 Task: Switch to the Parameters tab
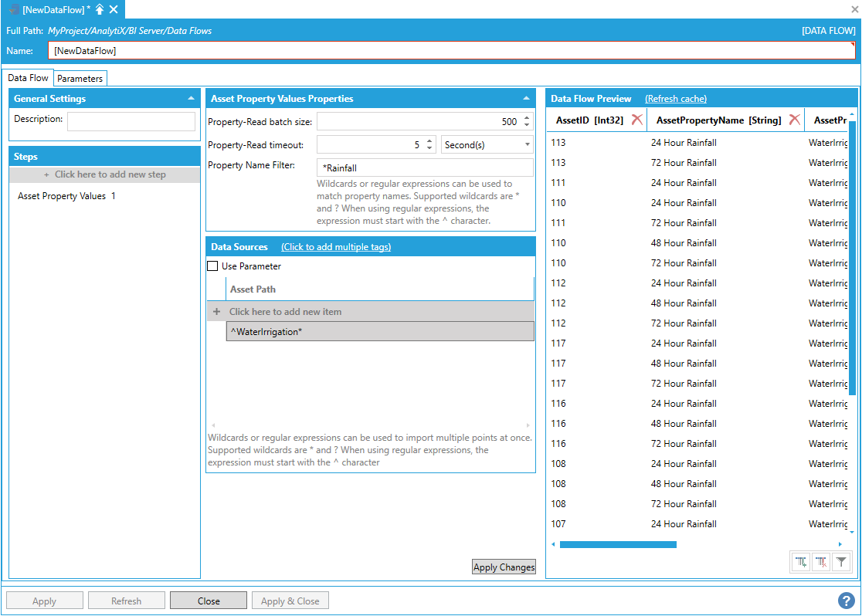point(80,79)
